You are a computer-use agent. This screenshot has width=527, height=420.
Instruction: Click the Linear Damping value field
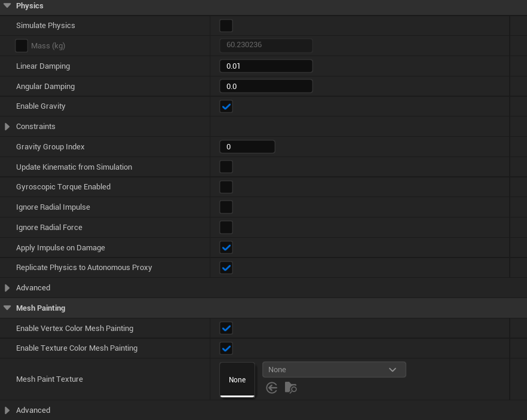266,66
